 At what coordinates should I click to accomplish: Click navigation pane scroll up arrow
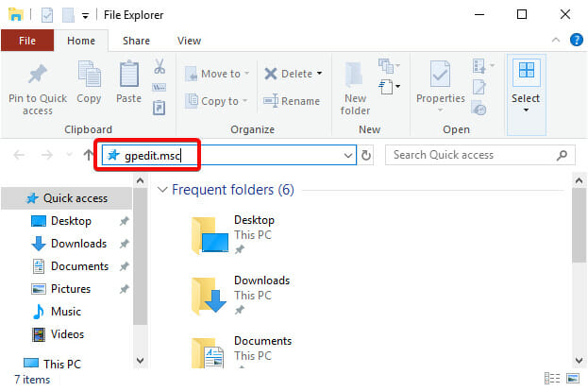[141, 180]
